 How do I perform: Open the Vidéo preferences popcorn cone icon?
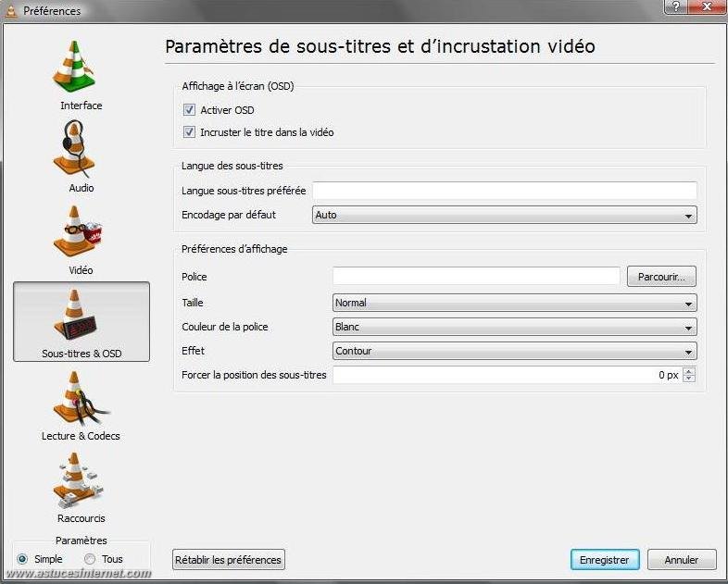[x=78, y=231]
